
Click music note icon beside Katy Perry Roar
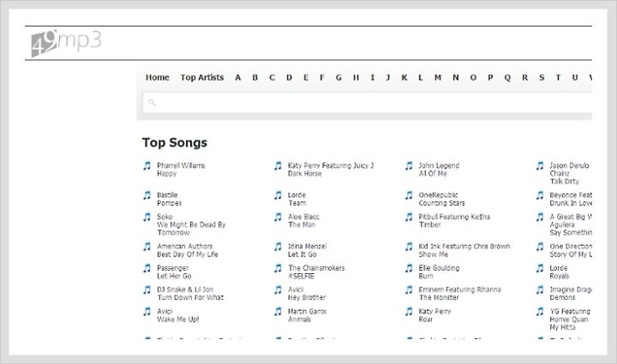click(409, 312)
